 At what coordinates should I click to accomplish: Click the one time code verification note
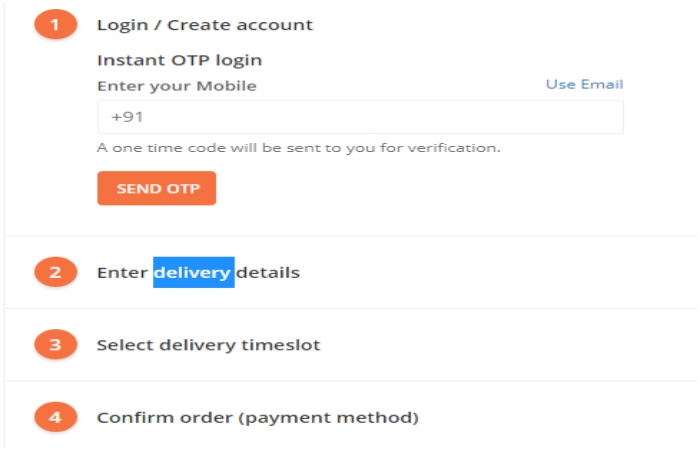tap(298, 148)
